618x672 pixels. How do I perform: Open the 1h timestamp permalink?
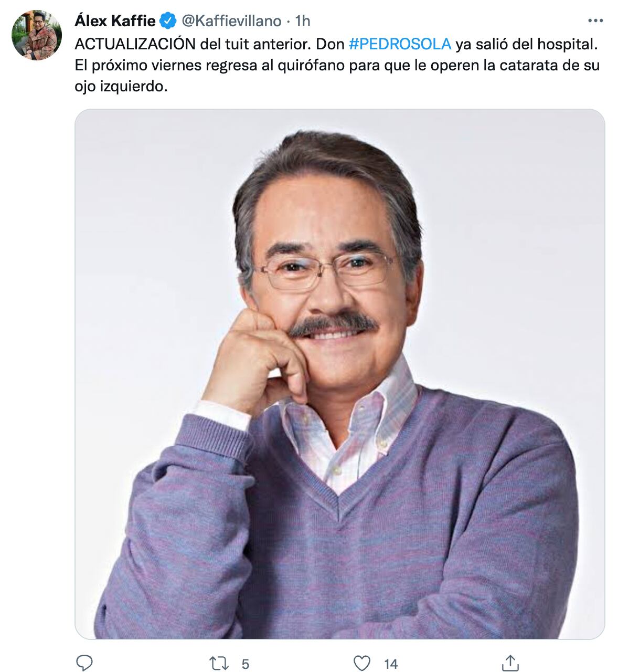pos(303,21)
